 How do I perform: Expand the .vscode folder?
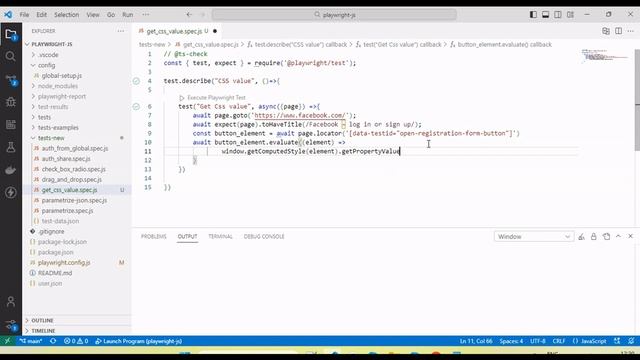(48, 55)
